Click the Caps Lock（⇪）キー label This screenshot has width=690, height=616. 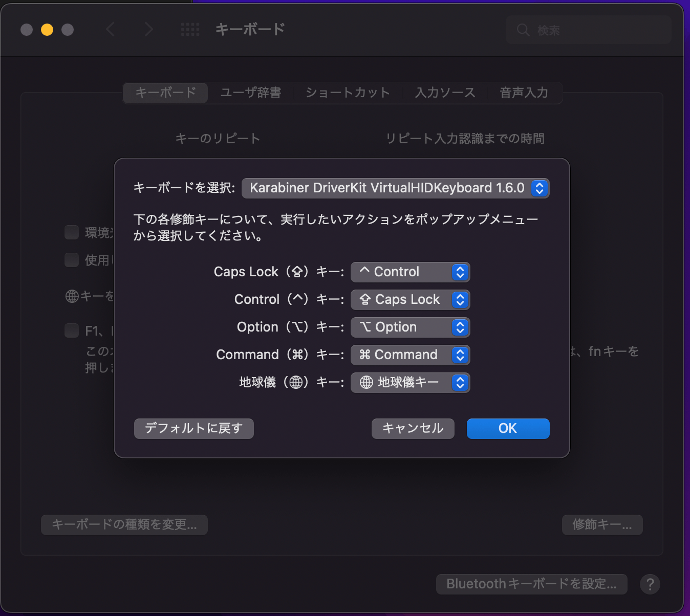(x=279, y=272)
